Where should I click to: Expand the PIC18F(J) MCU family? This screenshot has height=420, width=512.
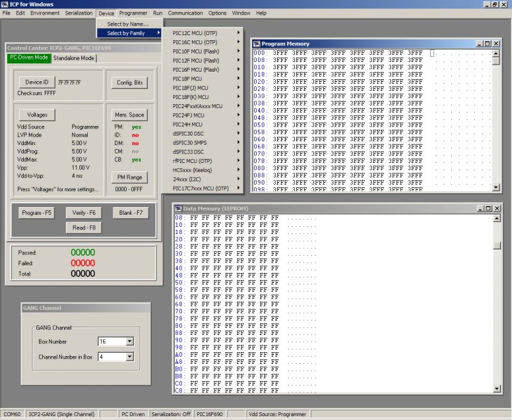pos(202,88)
